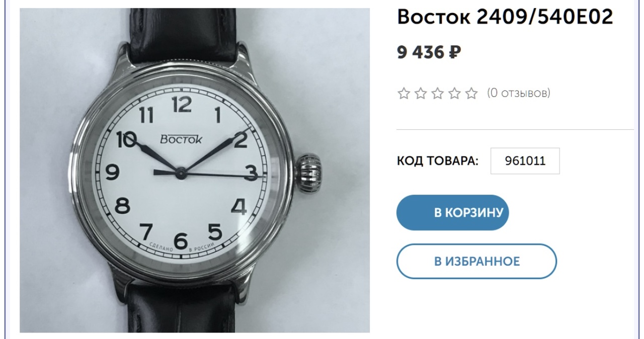Screen dimensions: 644x339
Task: Click the first rating star
Action: pos(404,94)
